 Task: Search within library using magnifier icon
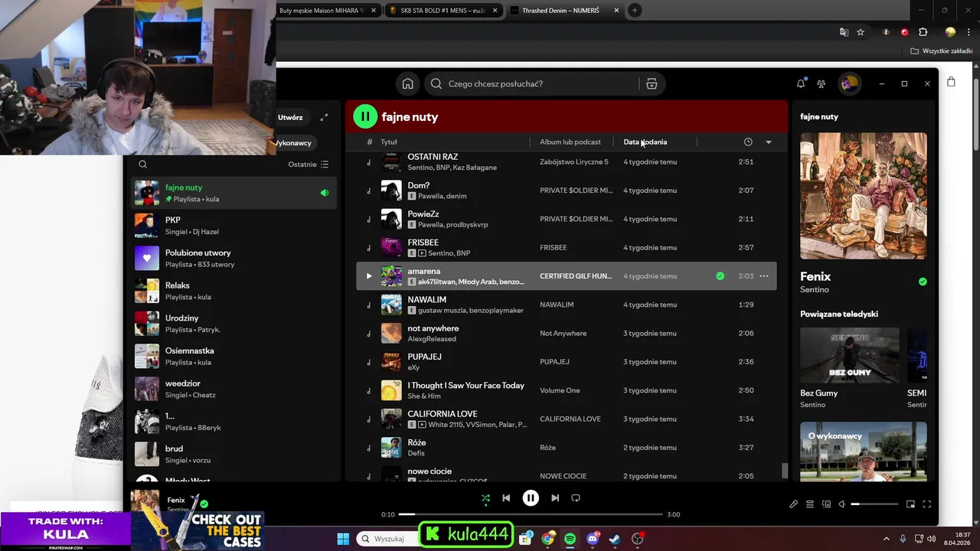pos(142,164)
